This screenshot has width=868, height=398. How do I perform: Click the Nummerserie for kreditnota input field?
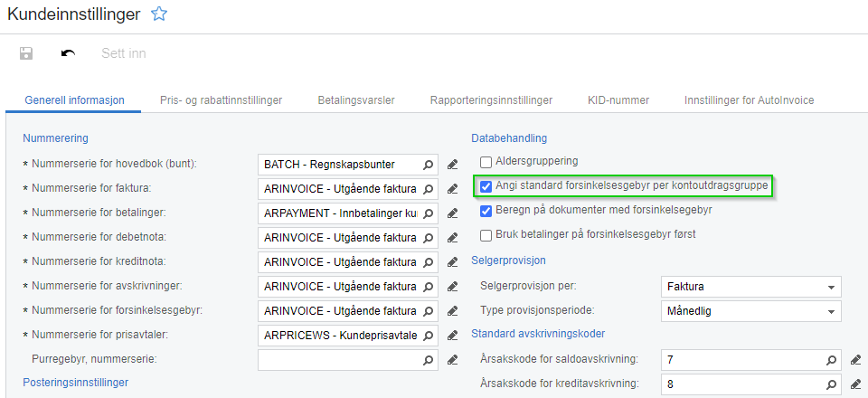[x=348, y=261]
